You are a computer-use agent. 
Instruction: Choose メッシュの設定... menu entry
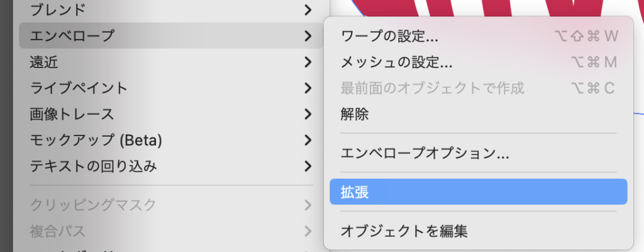(397, 62)
